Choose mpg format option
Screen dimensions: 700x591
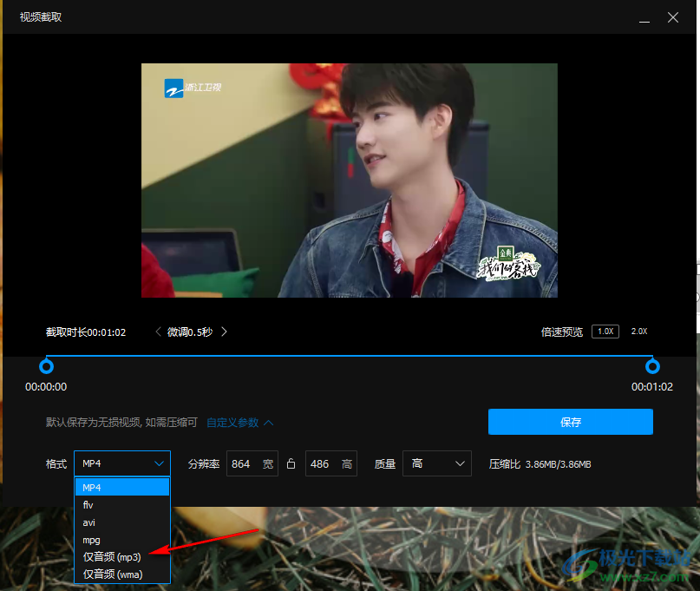click(x=122, y=540)
